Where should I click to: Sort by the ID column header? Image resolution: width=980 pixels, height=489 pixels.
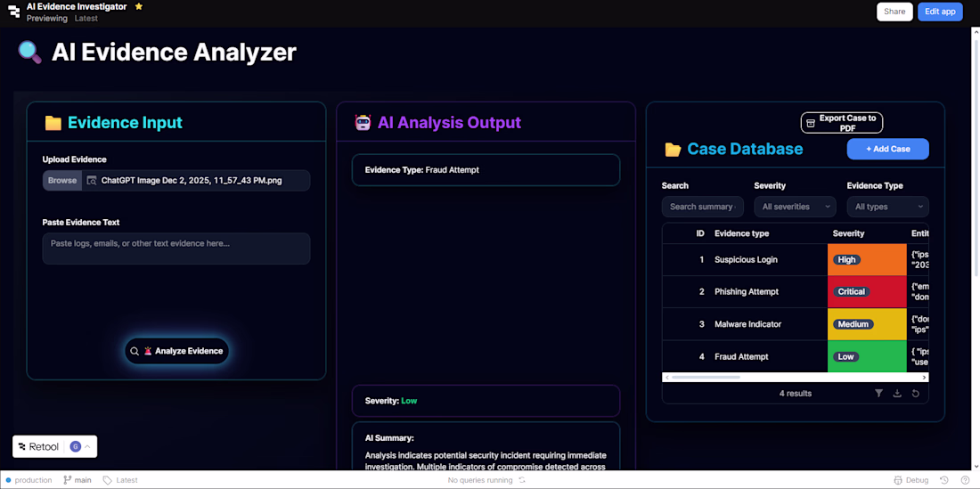coord(700,233)
